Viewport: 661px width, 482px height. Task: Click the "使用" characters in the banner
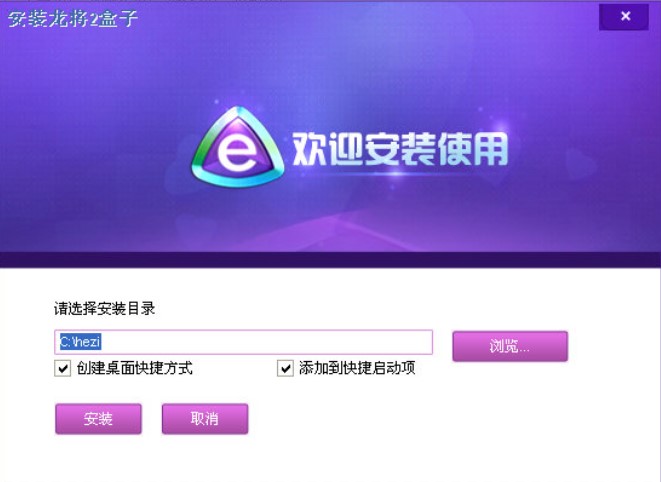472,149
